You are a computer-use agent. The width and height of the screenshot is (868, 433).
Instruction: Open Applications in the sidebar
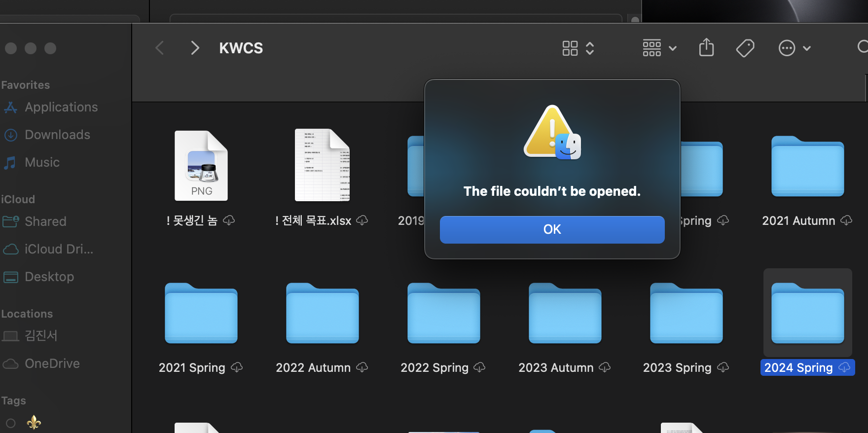pos(61,107)
